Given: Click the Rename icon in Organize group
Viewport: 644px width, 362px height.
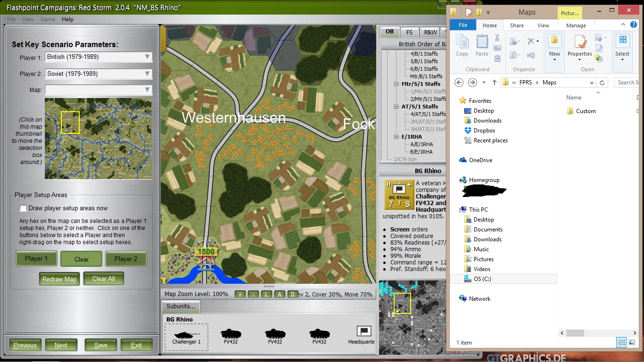Looking at the screenshot, I should tap(530, 55).
